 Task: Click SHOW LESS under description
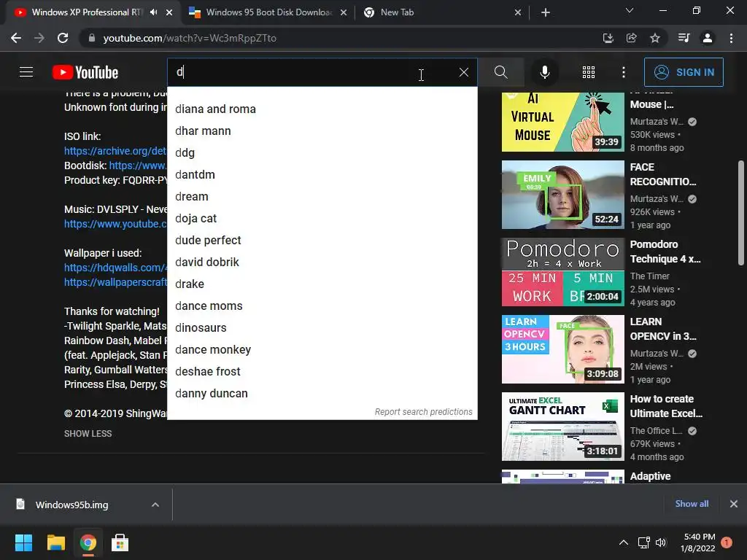click(x=88, y=434)
